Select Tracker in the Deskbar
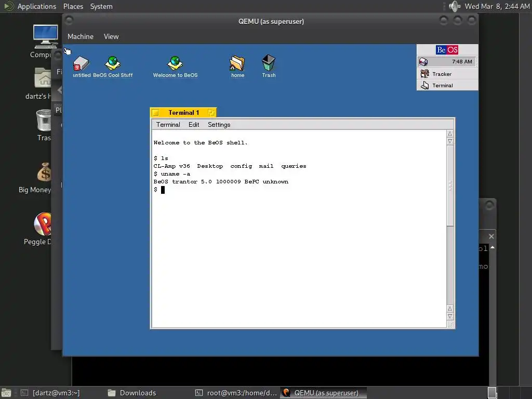This screenshot has height=399, width=532. [447, 74]
